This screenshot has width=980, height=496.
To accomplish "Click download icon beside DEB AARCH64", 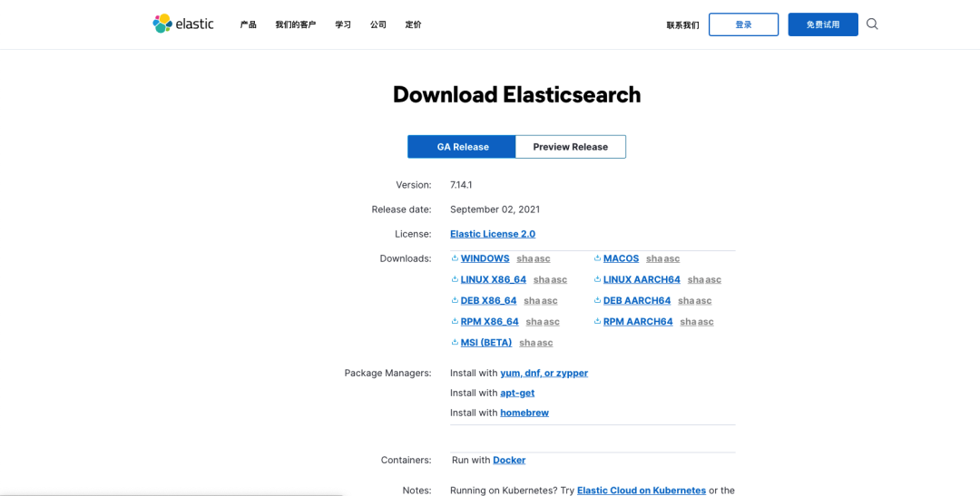I will pyautogui.click(x=597, y=300).
